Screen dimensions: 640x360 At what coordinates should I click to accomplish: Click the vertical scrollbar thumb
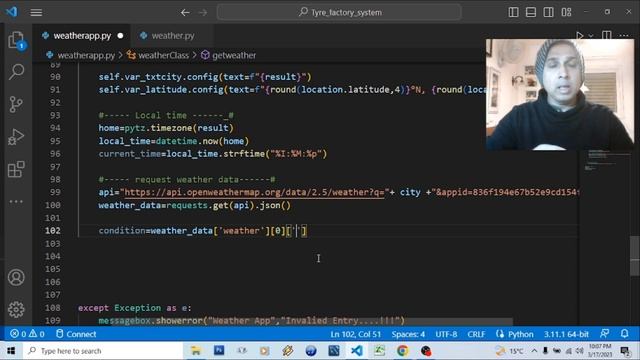pyautogui.click(x=635, y=256)
